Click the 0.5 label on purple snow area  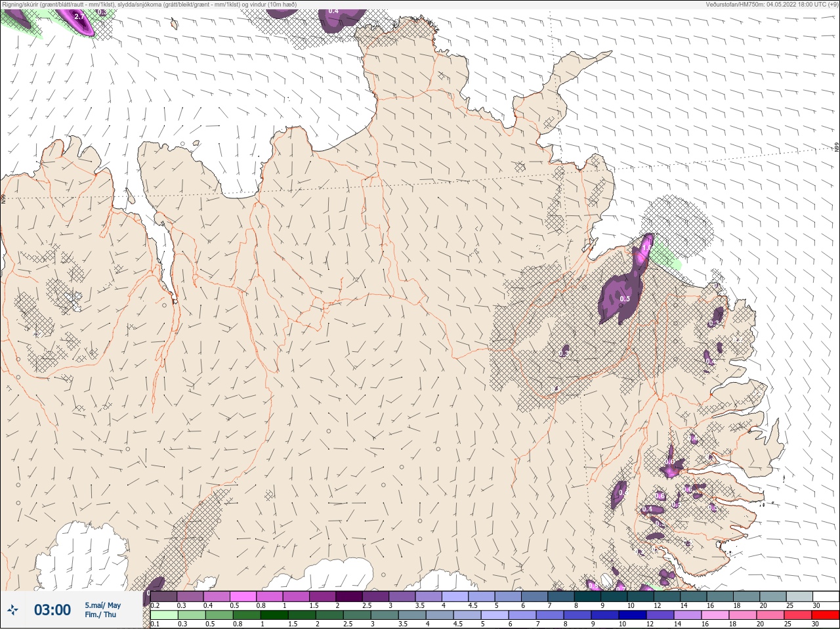tap(625, 299)
